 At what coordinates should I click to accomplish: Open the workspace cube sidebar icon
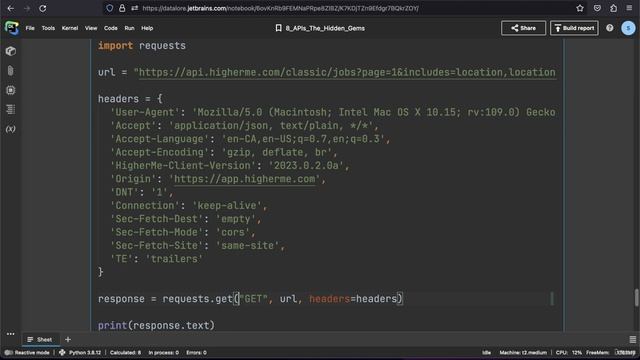coord(11,51)
